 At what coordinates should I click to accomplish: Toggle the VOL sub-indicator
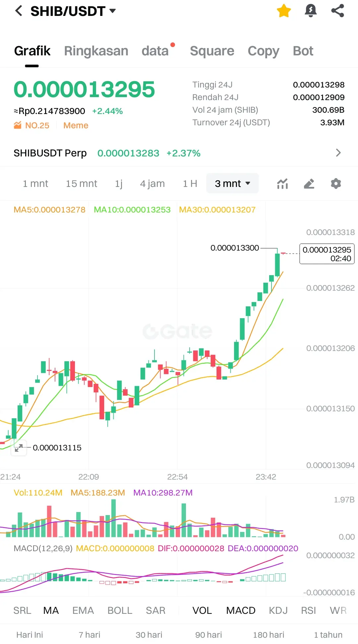pos(202,611)
